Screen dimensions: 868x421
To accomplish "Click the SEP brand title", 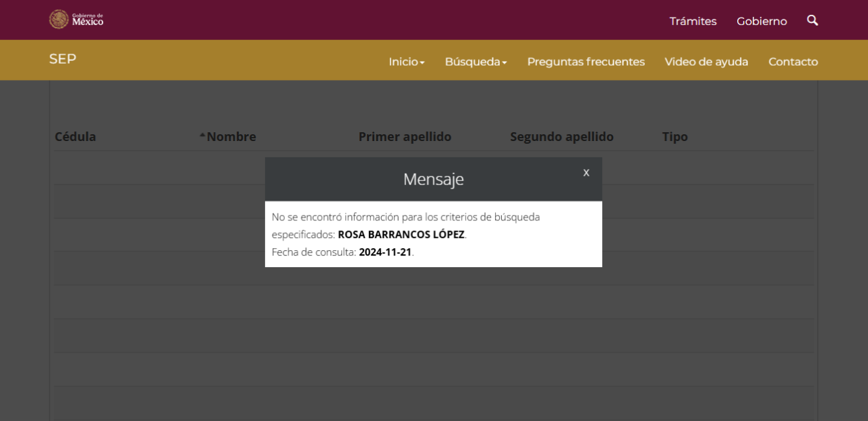I will [x=62, y=59].
